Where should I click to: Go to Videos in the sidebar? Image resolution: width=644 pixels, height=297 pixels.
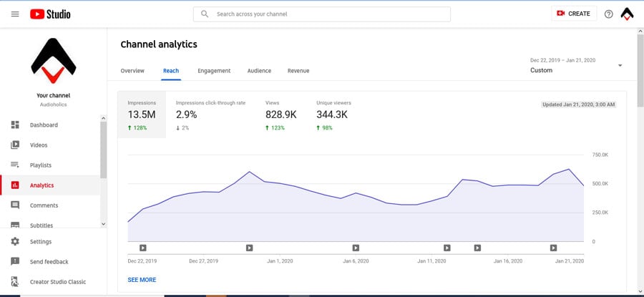[39, 145]
